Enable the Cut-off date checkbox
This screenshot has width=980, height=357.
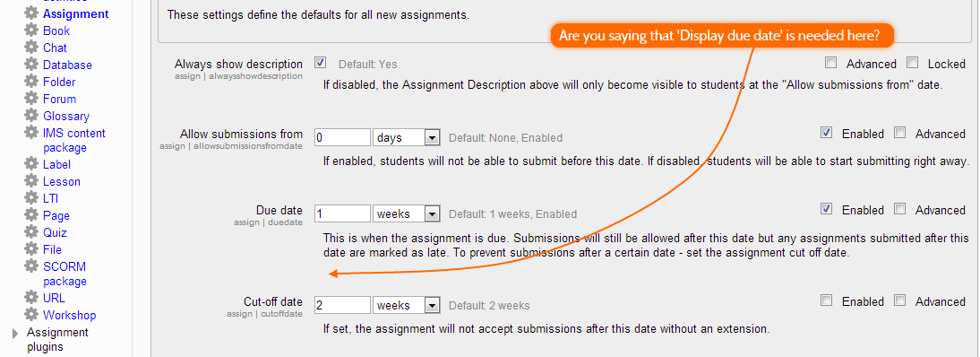click(827, 300)
